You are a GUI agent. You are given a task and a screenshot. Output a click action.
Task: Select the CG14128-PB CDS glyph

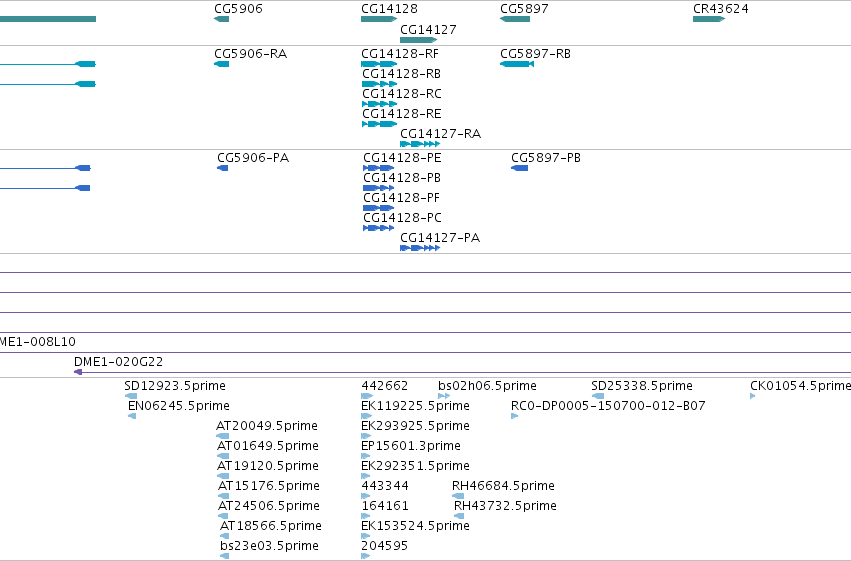click(378, 188)
